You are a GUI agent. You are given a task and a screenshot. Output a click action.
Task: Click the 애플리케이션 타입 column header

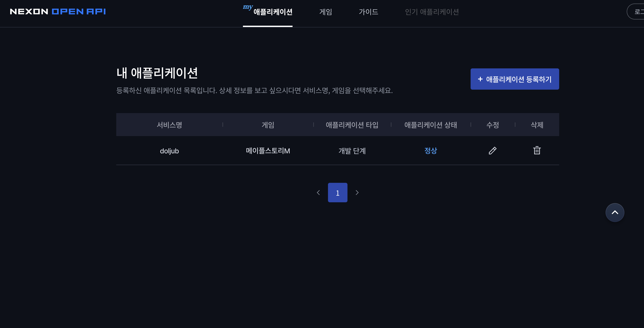[x=352, y=125]
